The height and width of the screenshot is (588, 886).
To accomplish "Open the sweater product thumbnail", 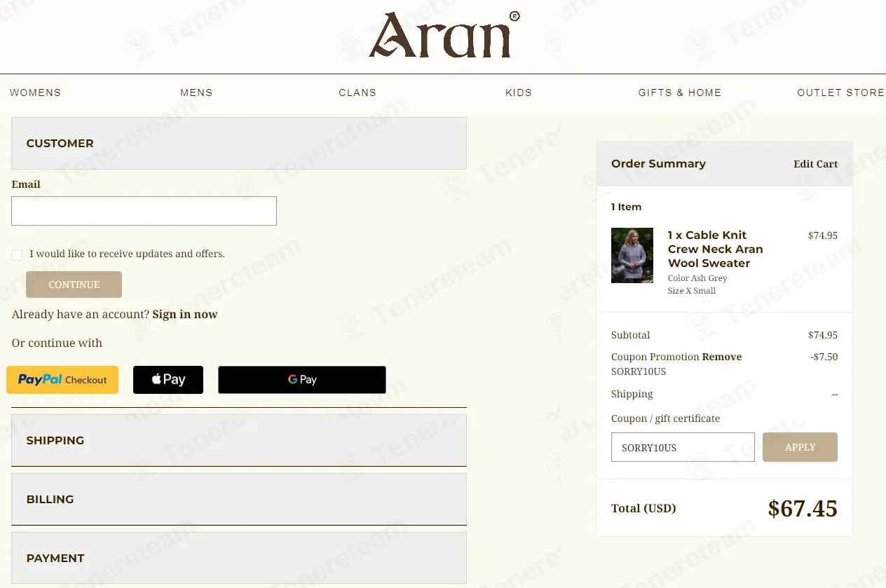I will pyautogui.click(x=632, y=255).
